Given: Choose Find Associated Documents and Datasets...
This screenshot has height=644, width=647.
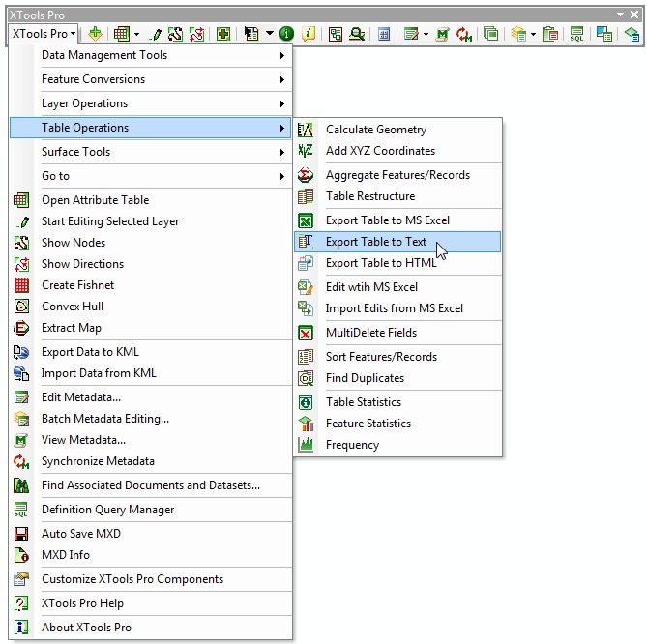Looking at the screenshot, I should [151, 485].
